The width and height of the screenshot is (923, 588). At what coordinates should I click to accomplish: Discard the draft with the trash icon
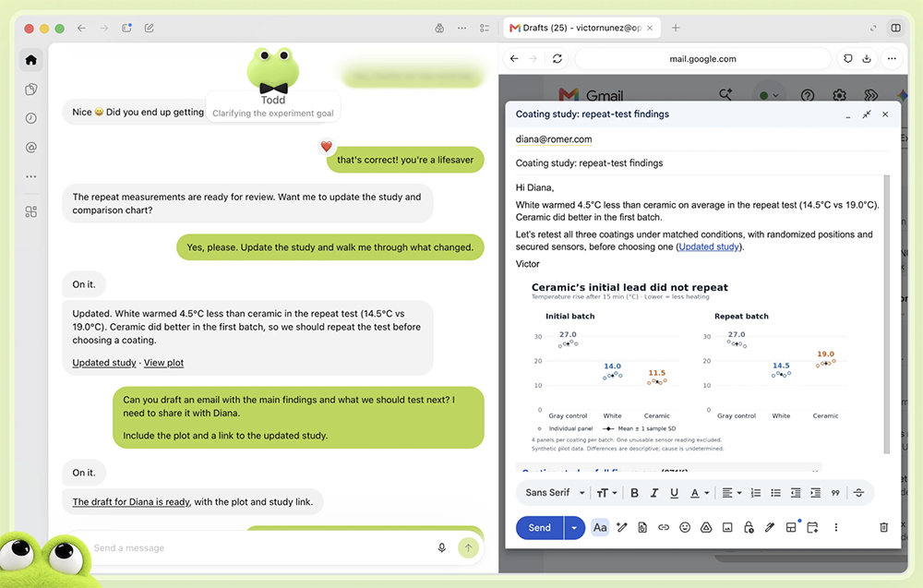click(883, 527)
